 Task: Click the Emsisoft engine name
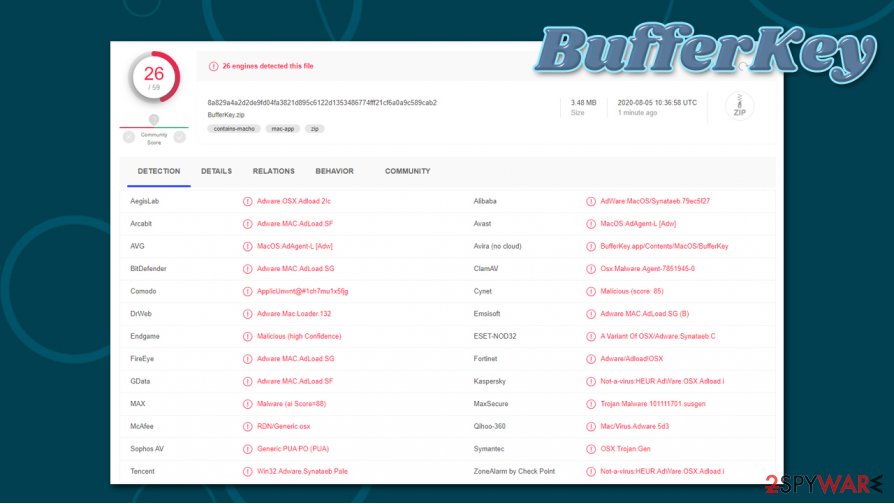(486, 314)
